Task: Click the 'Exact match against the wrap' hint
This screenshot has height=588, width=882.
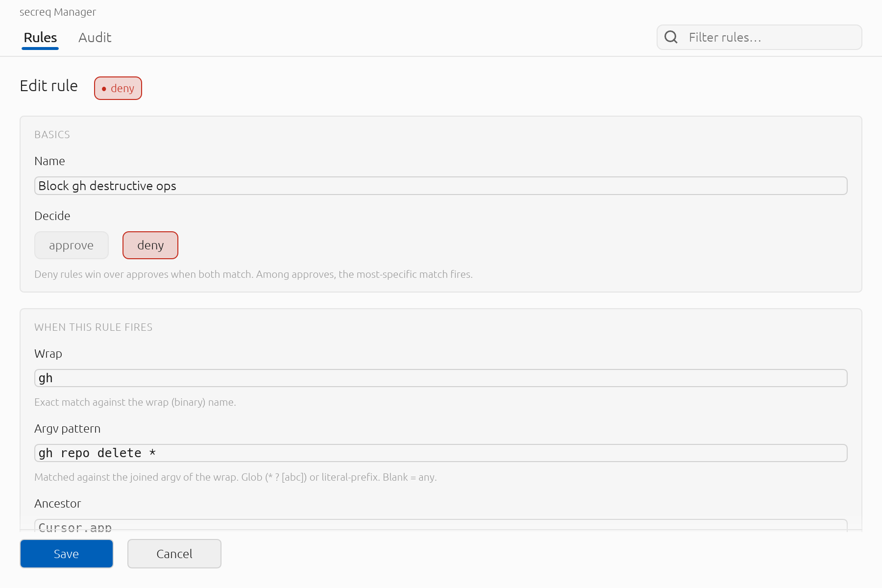Action: [x=135, y=402]
